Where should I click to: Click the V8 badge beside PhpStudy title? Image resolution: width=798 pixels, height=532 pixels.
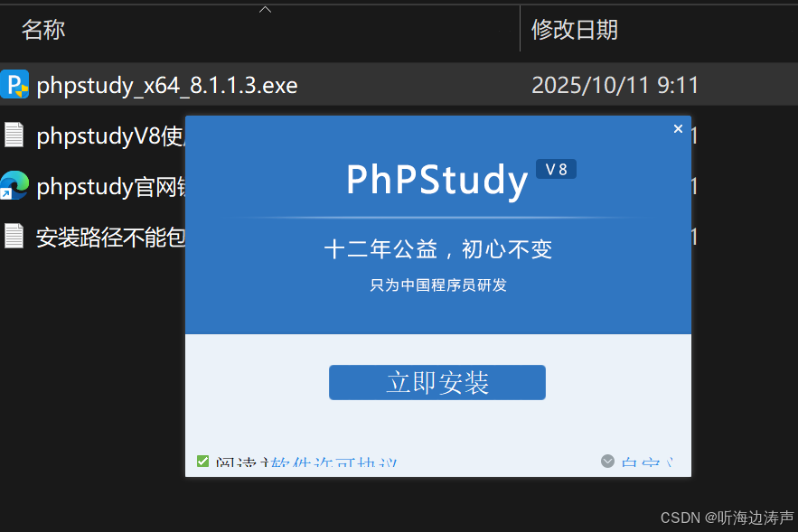point(556,168)
